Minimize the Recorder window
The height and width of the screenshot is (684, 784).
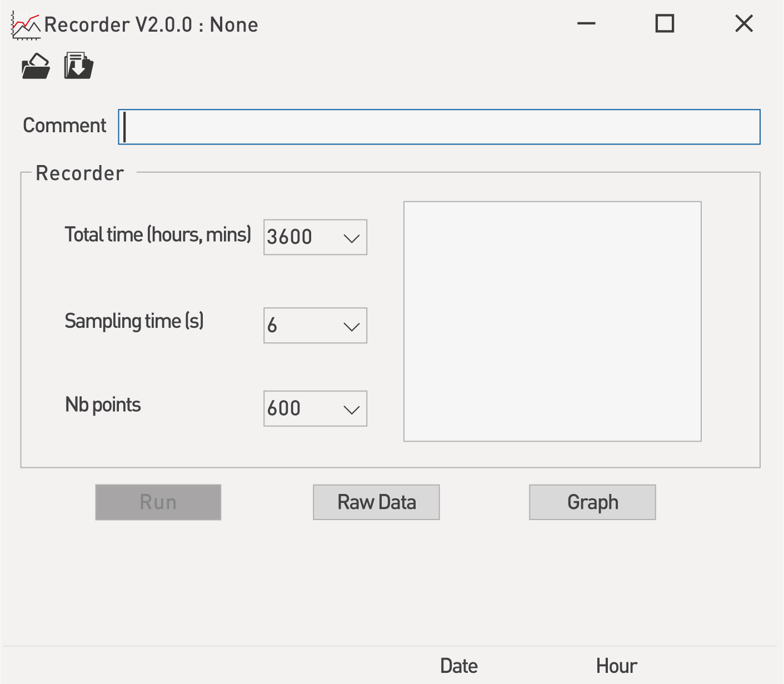[586, 24]
